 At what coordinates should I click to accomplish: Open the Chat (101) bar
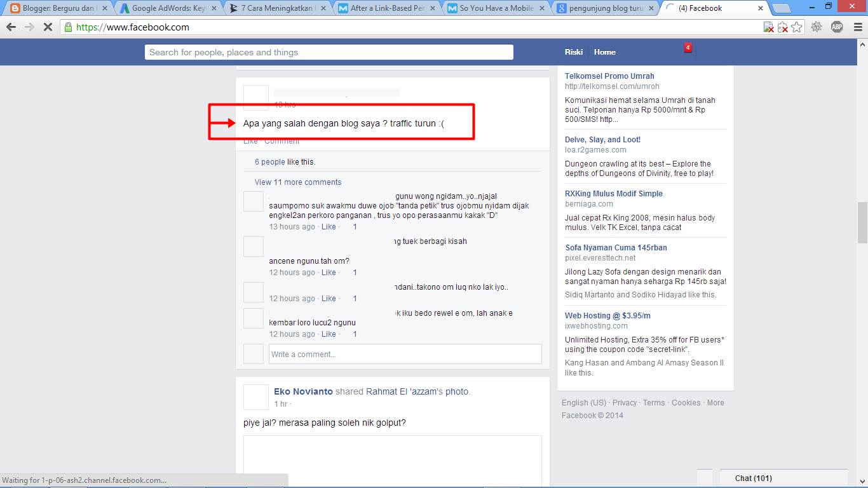click(783, 478)
